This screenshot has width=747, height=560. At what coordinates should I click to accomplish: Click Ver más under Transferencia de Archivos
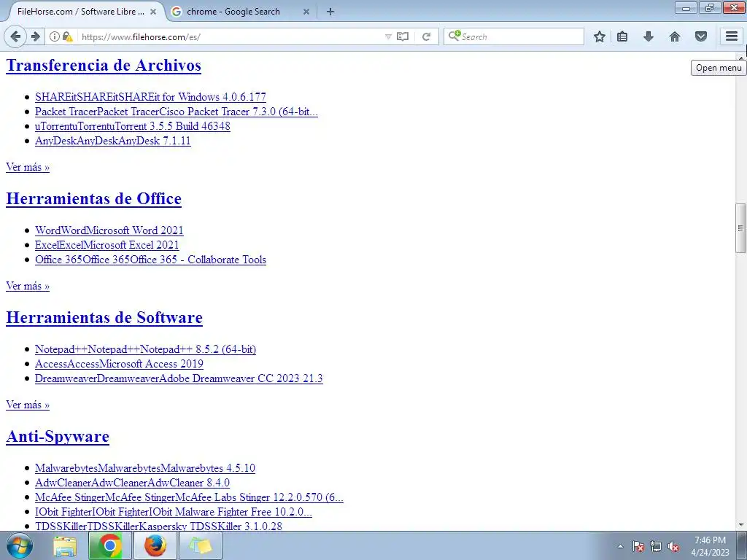(x=28, y=167)
